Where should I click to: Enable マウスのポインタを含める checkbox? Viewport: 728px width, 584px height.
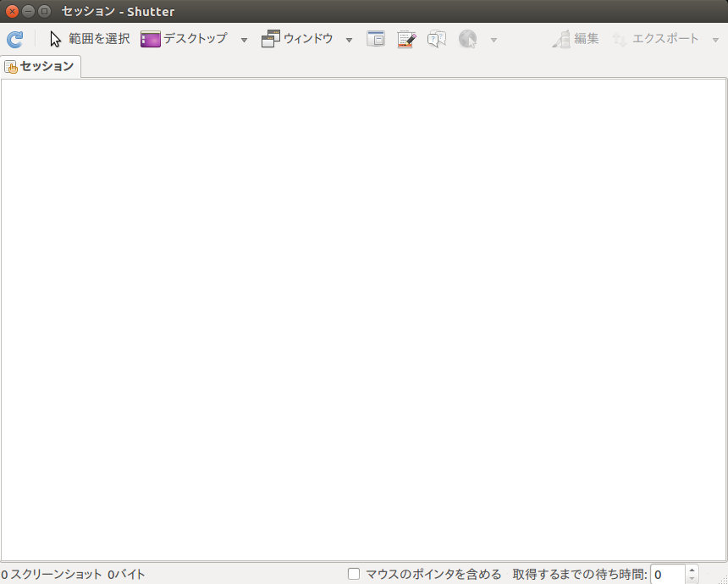pyautogui.click(x=354, y=574)
